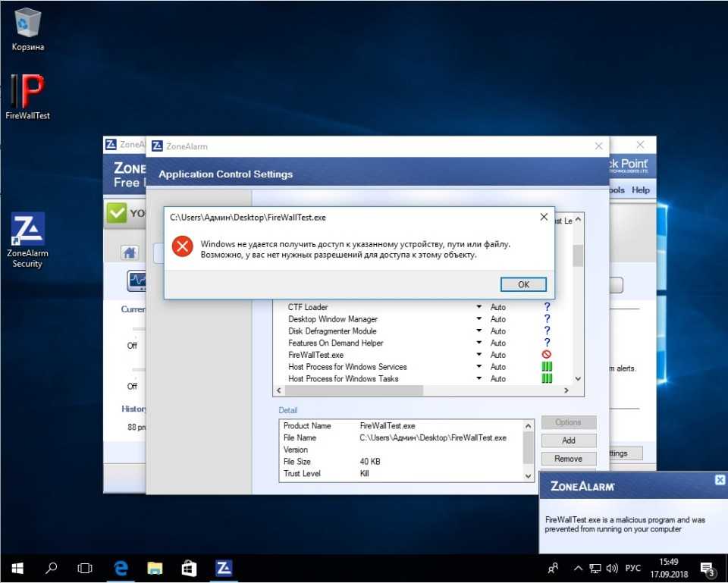
Task: Click the blocked icon for FireWallTest.exe
Action: [x=547, y=355]
